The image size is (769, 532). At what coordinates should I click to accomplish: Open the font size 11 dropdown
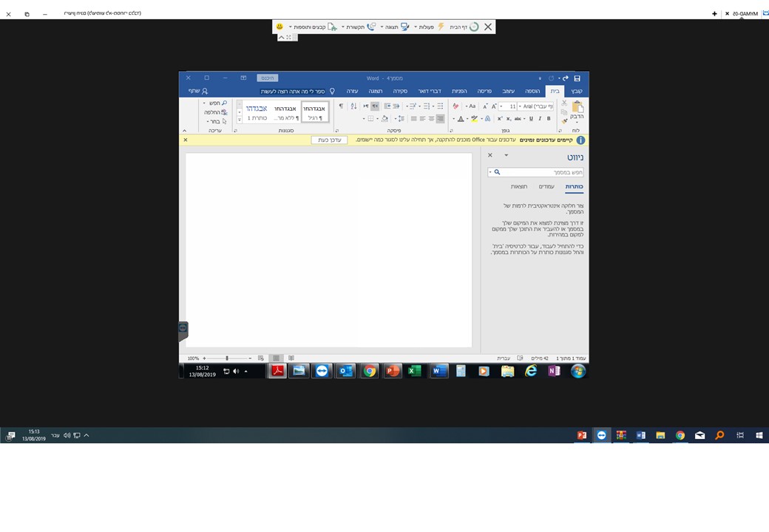tap(501, 106)
